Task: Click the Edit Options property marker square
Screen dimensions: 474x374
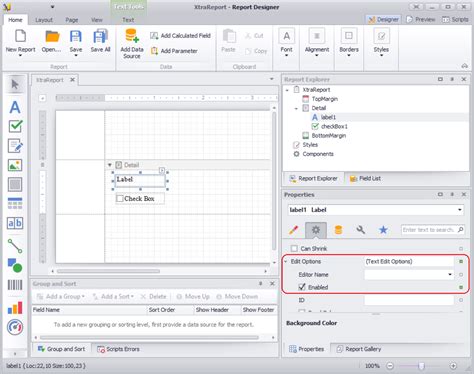Action: tap(461, 261)
